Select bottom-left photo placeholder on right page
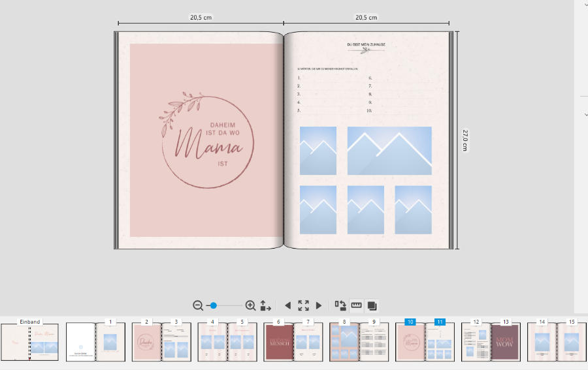This screenshot has height=370, width=588. (x=318, y=209)
